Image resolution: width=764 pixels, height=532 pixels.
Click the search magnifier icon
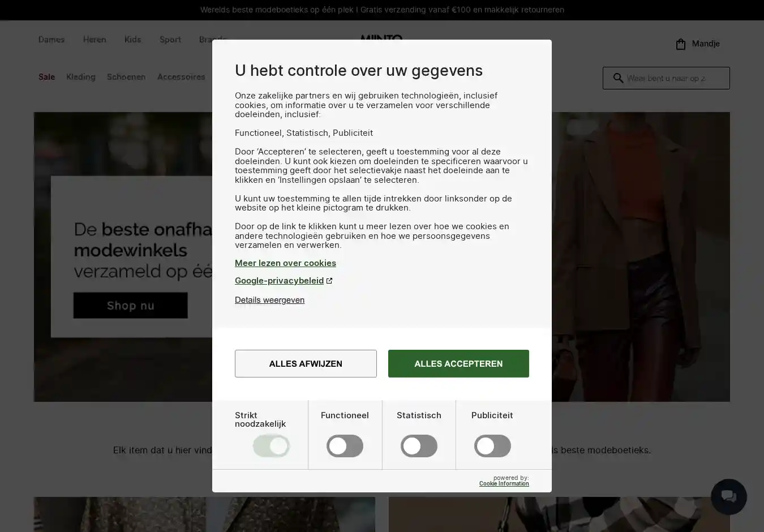(x=618, y=78)
